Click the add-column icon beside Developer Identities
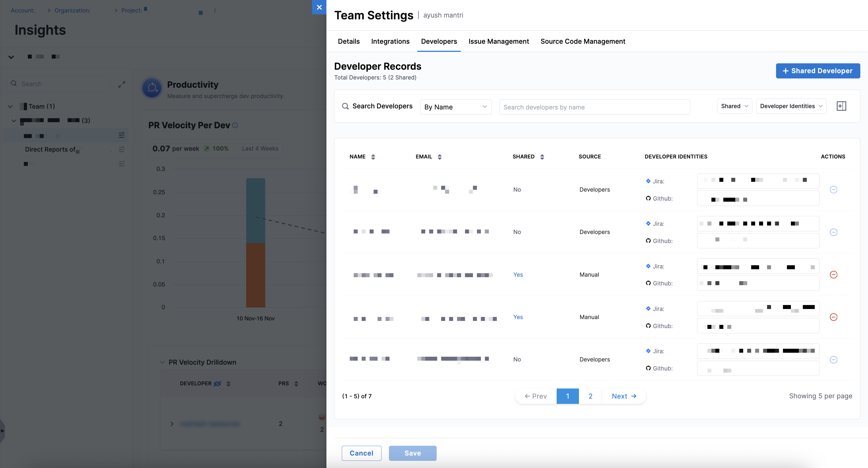Viewport: 868px width, 468px height. click(841, 106)
